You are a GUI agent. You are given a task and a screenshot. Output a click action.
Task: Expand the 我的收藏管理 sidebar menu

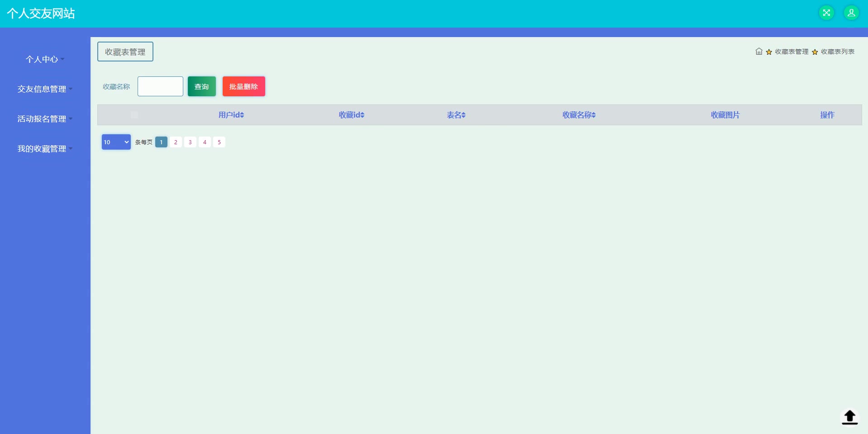(x=45, y=149)
